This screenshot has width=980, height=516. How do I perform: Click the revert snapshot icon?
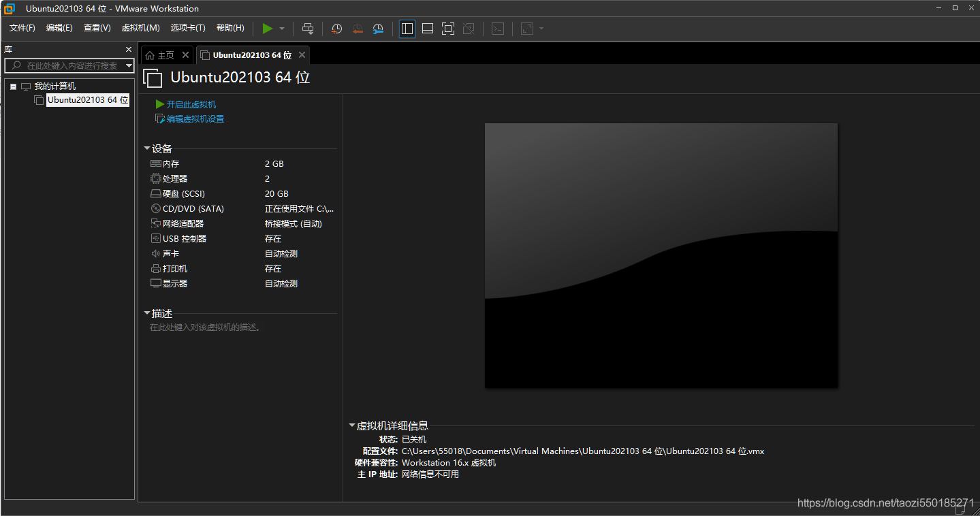click(357, 29)
